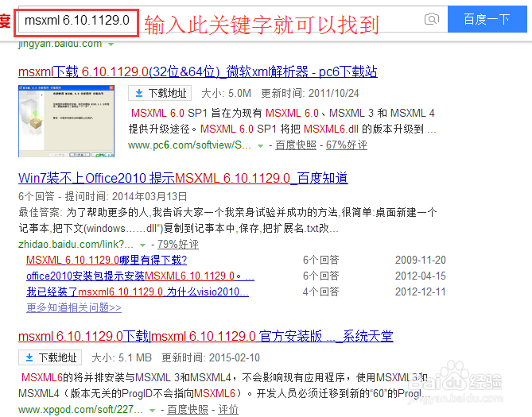Open Win7装不上Office2010 百度知道 result title
This screenshot has height=417, width=532.
(x=183, y=179)
